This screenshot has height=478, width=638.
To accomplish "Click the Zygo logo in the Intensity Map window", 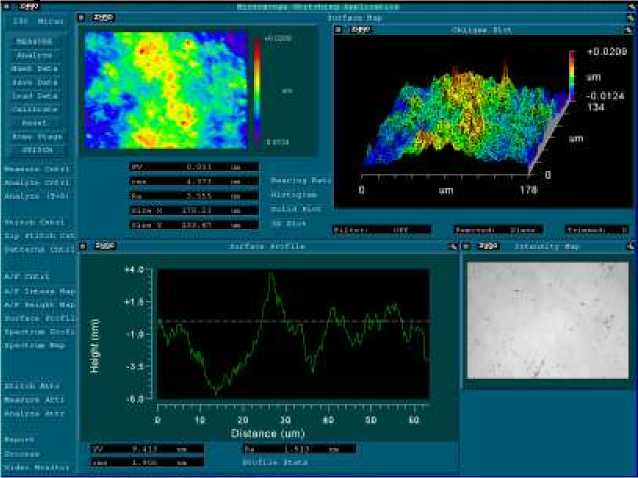I will point(487,246).
